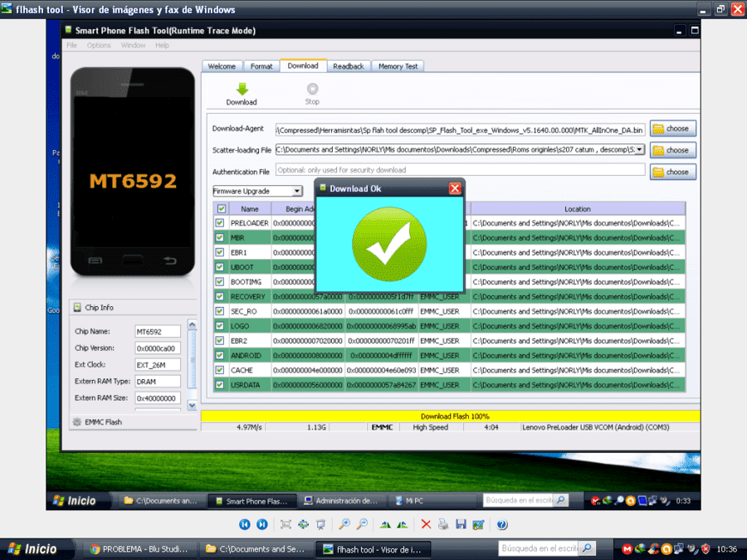The image size is (747, 560).
Task: Go to next image in viewer
Action: [262, 524]
